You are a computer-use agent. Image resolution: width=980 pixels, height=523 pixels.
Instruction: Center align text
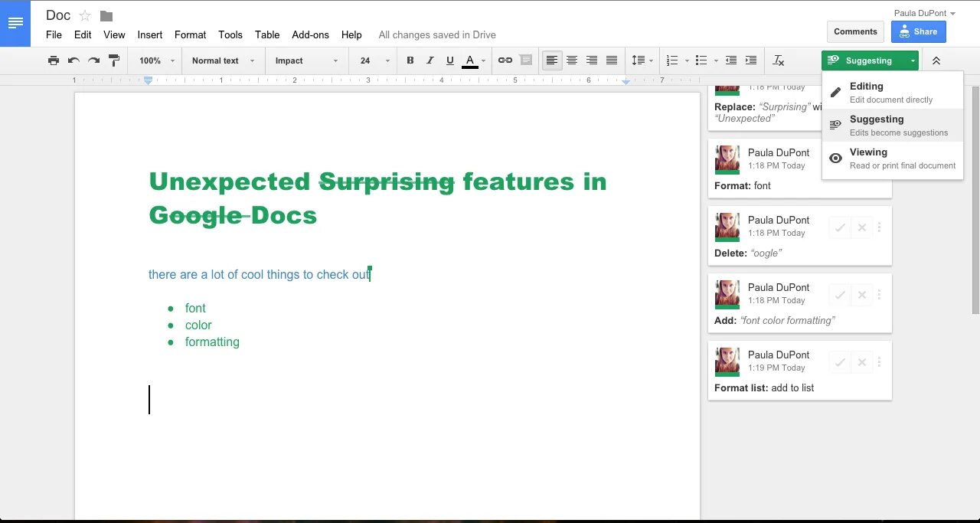tap(572, 60)
